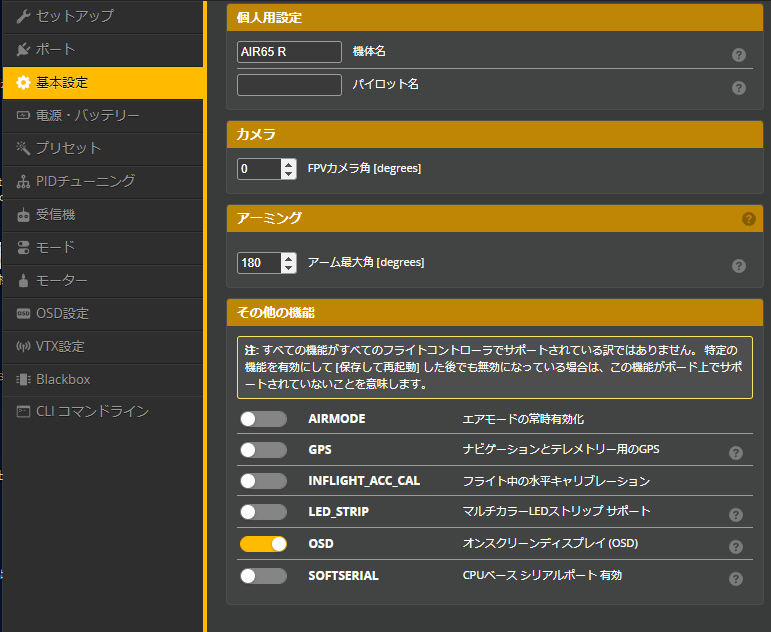
Task: Click the help icon beside 機体名
Action: [738, 56]
